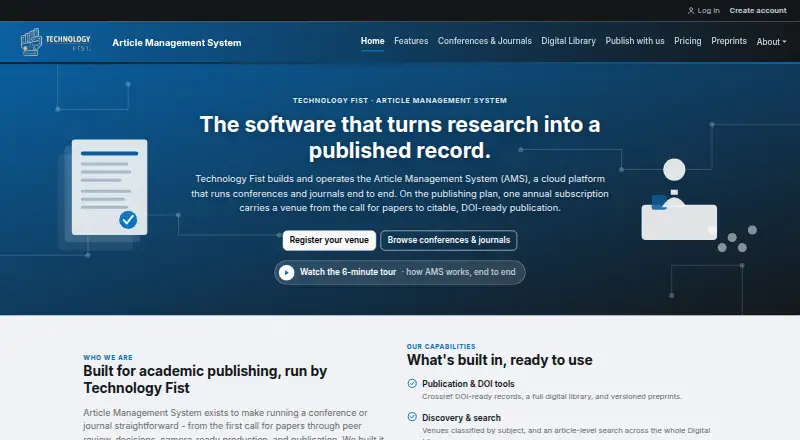
Task: Open the Home nav tab
Action: point(372,41)
